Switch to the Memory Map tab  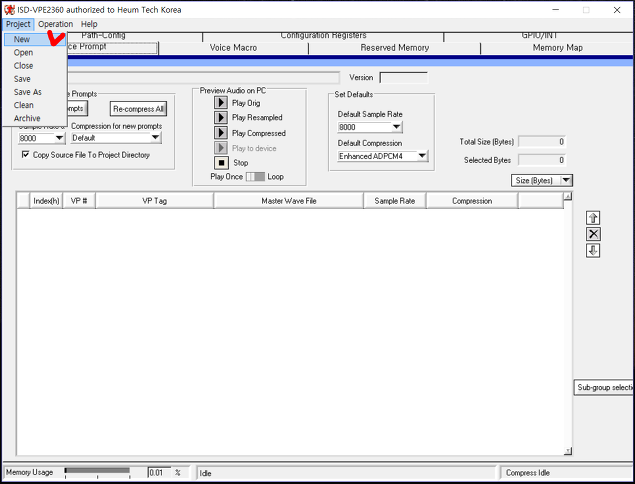click(557, 48)
